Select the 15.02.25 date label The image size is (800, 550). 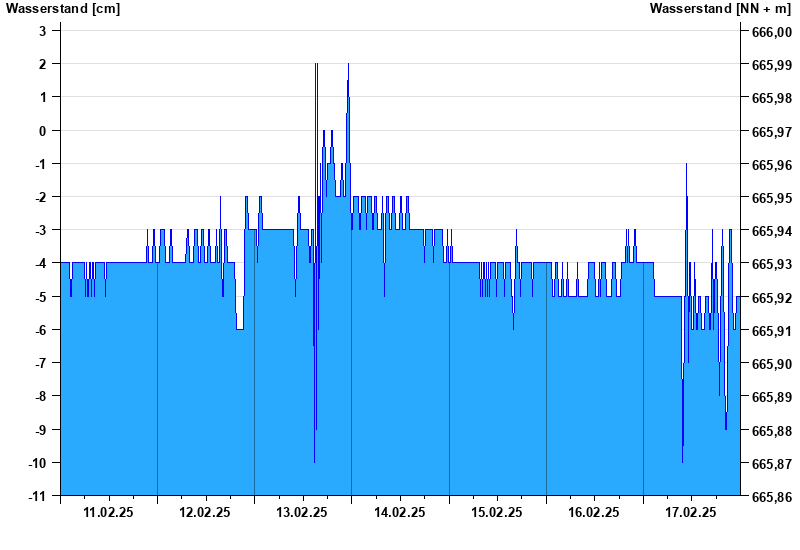pyautogui.click(x=497, y=512)
